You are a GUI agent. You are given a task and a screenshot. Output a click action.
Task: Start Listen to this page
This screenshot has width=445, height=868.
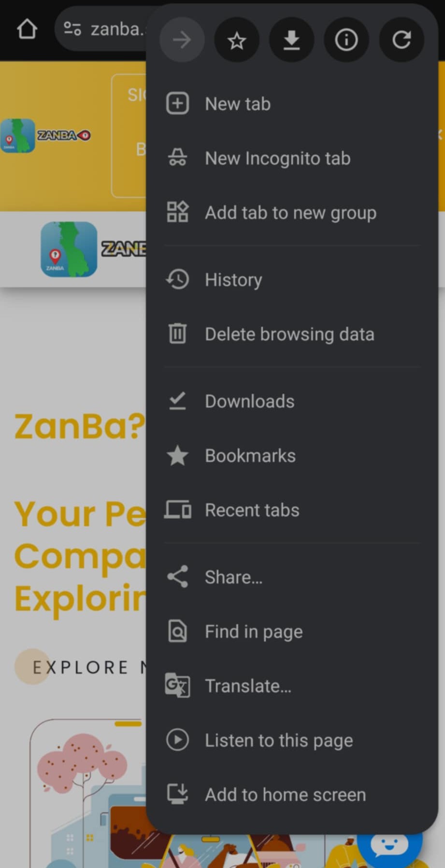(x=278, y=741)
